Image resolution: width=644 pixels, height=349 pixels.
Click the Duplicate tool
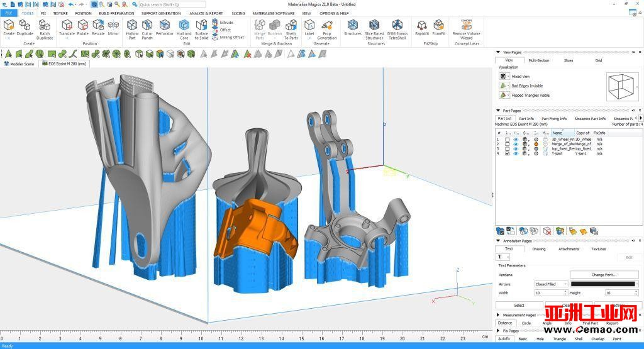click(x=25, y=28)
